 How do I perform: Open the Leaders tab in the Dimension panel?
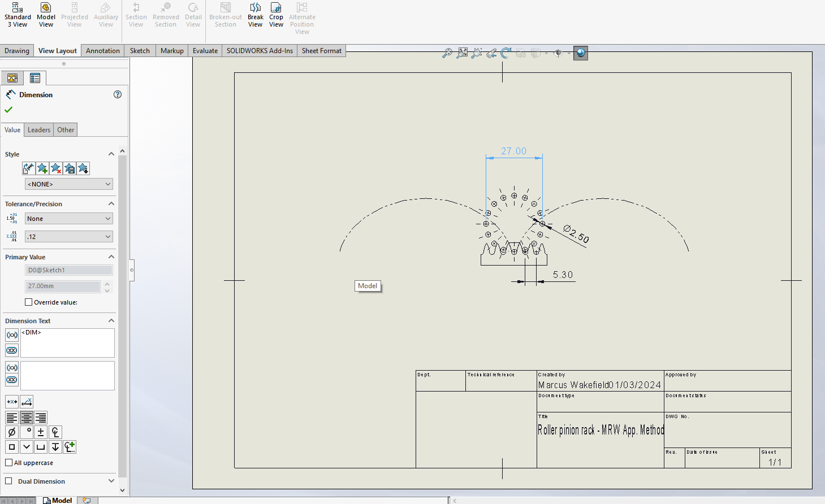click(x=38, y=129)
